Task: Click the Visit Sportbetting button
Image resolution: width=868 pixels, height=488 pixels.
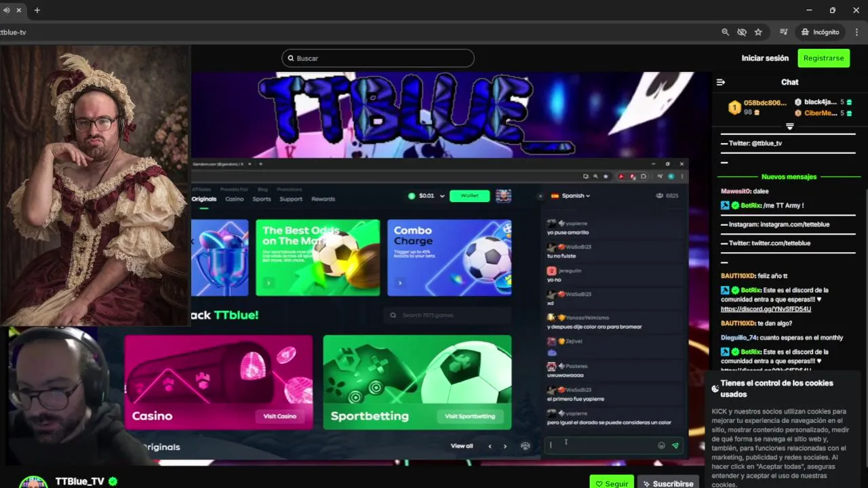Action: click(x=470, y=416)
